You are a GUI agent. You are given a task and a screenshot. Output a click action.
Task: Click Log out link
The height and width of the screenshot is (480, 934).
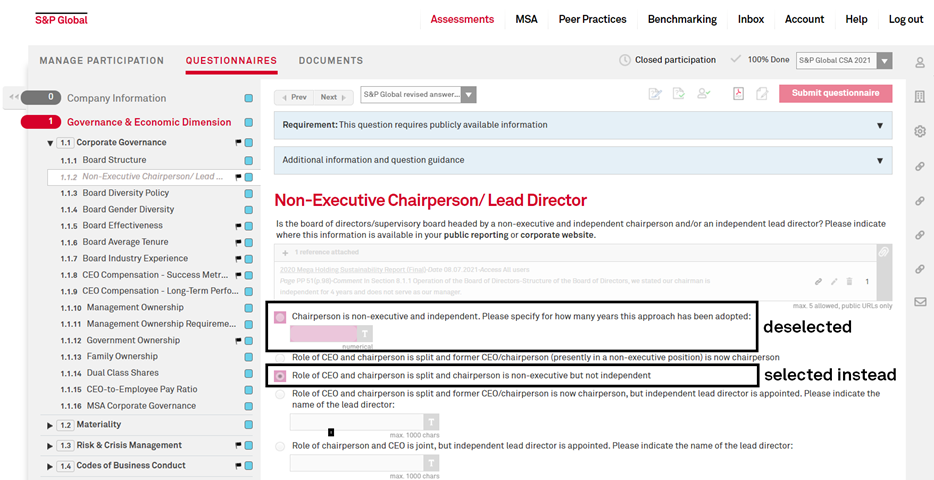[x=906, y=19]
